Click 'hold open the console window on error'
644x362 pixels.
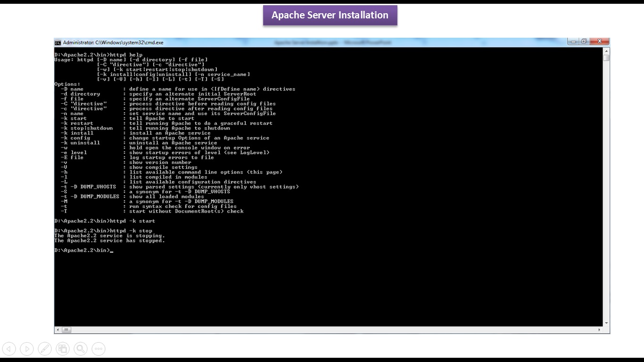[x=190, y=148]
